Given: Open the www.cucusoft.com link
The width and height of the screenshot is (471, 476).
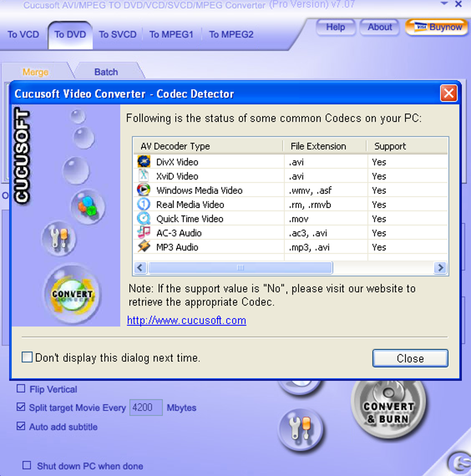Looking at the screenshot, I should (x=187, y=320).
